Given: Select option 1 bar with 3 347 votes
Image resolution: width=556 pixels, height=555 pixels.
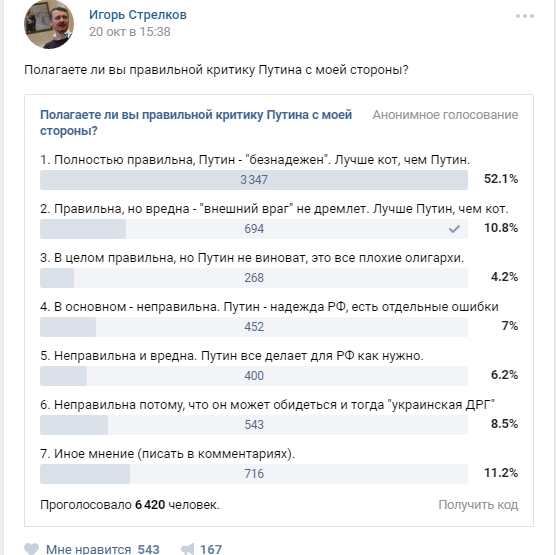Looking at the screenshot, I should [x=254, y=180].
